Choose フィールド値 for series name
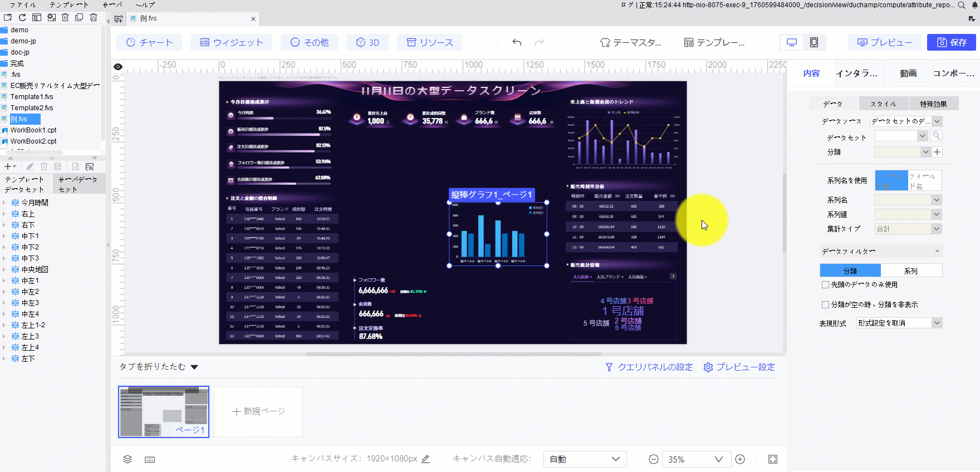The height and width of the screenshot is (472, 980). 891,180
